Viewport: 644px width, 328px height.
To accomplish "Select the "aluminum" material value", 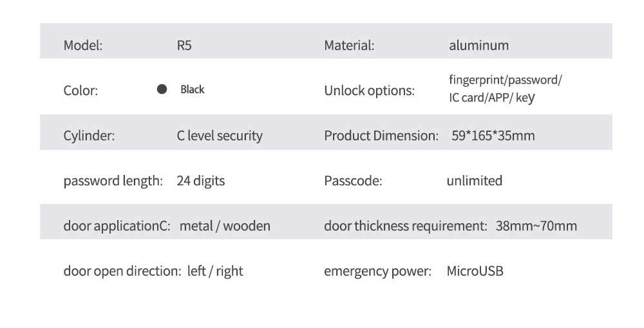I will [x=478, y=45].
